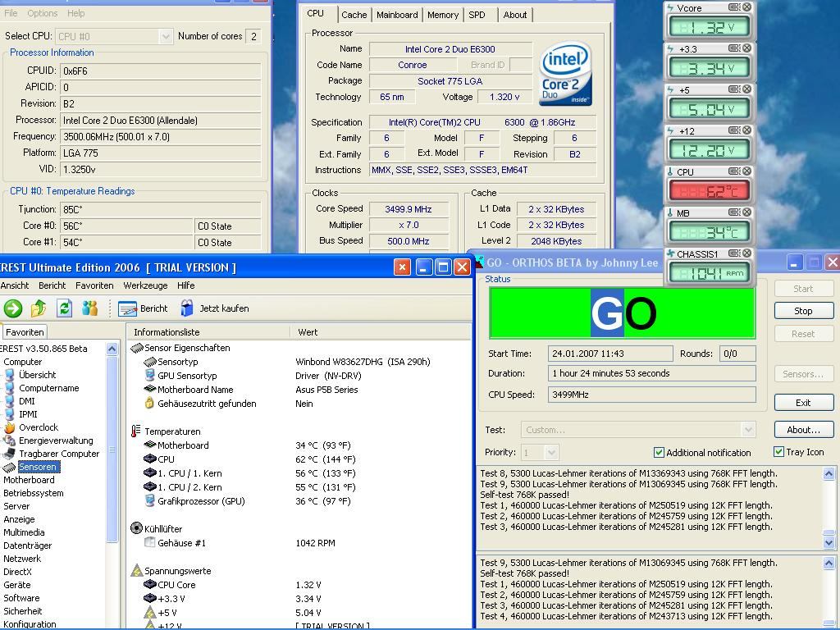
Task: Click the users icon in Everest toolbar
Action: pos(89,308)
